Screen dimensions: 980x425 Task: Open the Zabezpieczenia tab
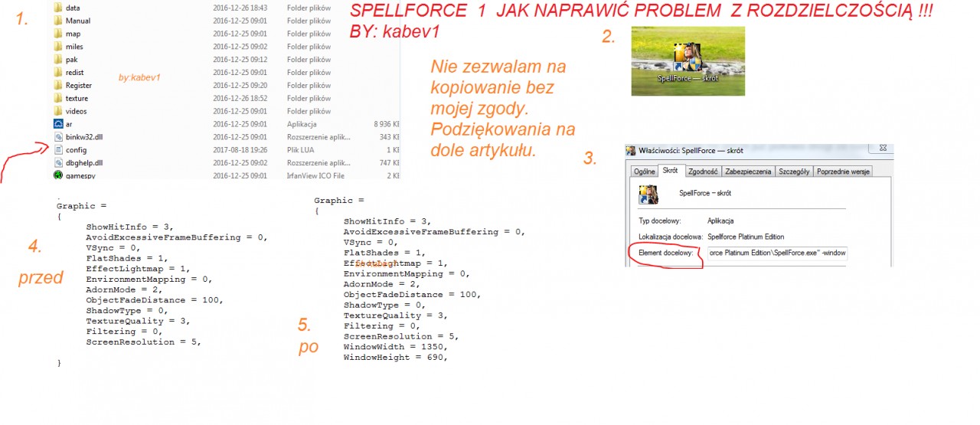pyautogui.click(x=747, y=172)
